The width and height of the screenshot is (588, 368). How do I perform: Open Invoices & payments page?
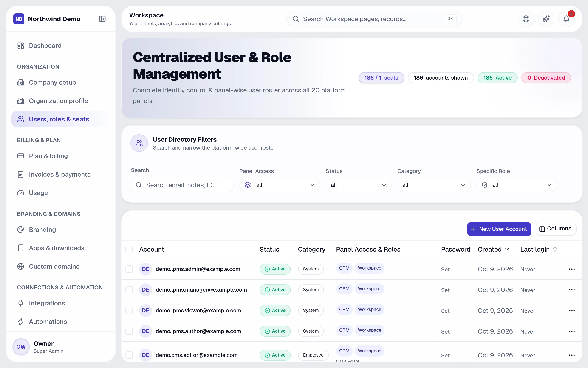[60, 175]
